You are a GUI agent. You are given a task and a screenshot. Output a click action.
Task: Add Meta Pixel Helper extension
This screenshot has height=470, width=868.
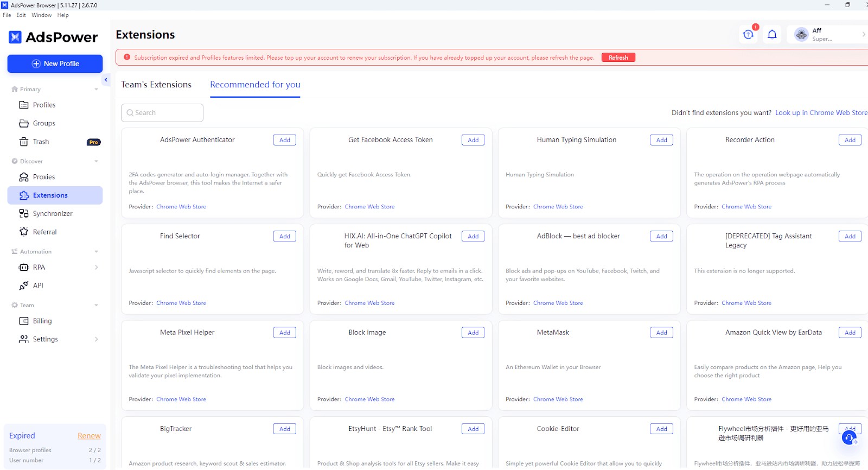click(x=285, y=333)
